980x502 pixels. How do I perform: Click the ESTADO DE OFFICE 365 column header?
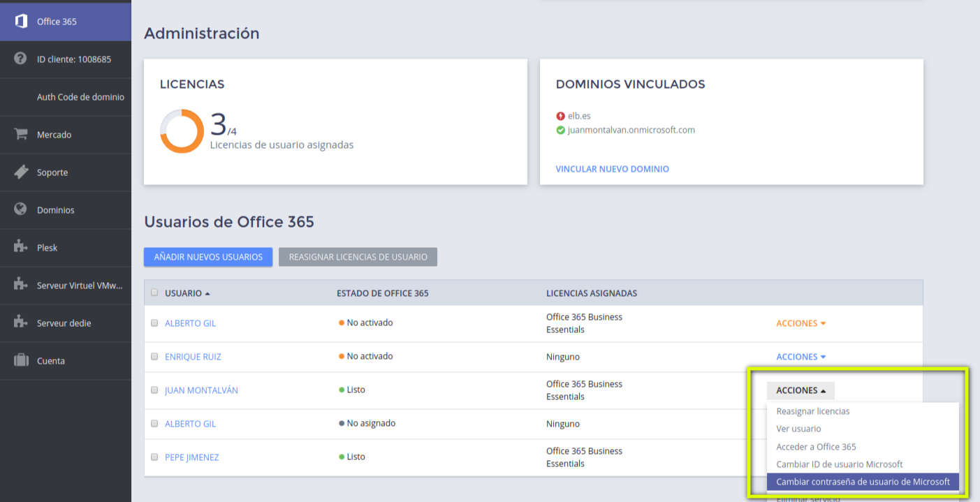[x=383, y=293]
